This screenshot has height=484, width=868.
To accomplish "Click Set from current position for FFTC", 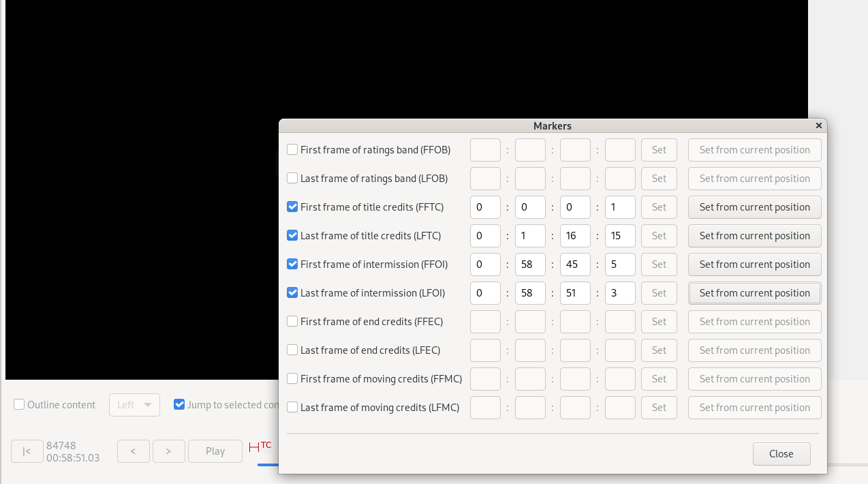I will click(x=754, y=207).
